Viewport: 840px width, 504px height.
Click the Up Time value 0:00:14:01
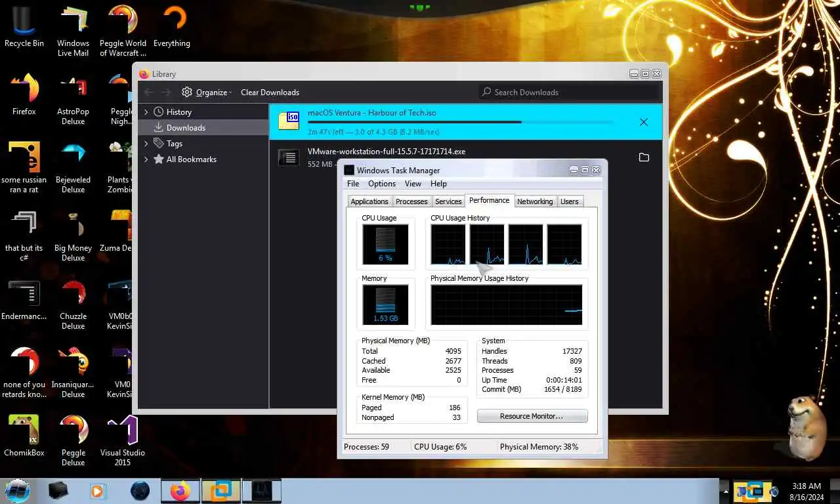coord(564,380)
